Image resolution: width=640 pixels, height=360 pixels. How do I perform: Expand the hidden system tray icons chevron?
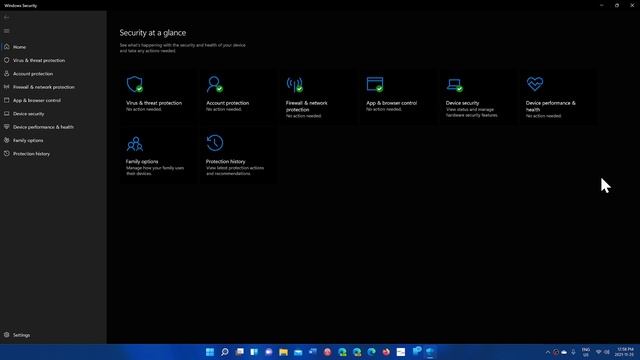[548, 352]
